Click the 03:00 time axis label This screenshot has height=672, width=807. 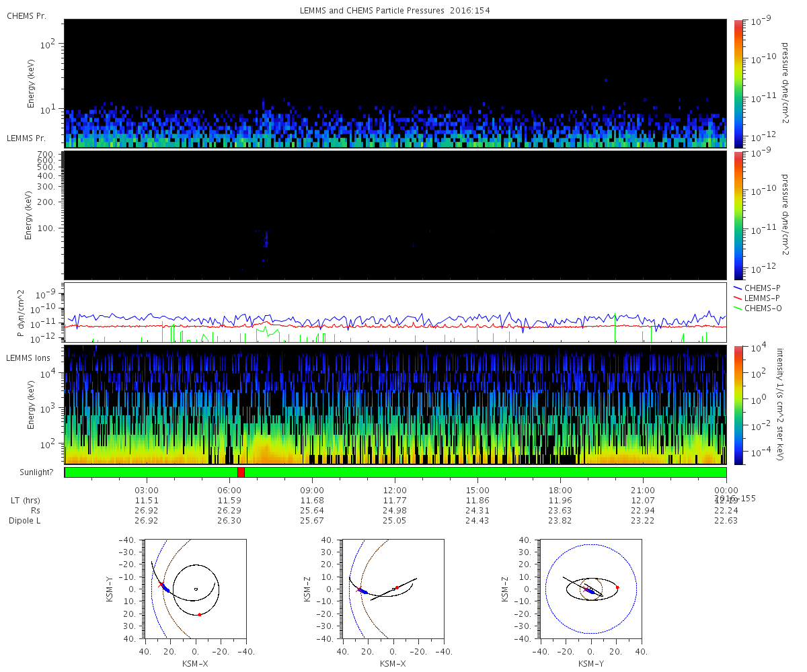click(147, 490)
